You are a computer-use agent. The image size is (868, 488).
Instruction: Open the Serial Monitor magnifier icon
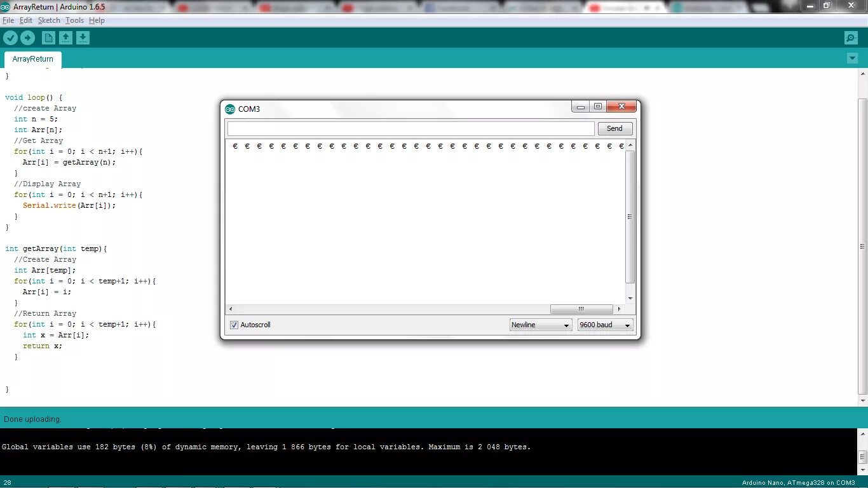(x=851, y=38)
